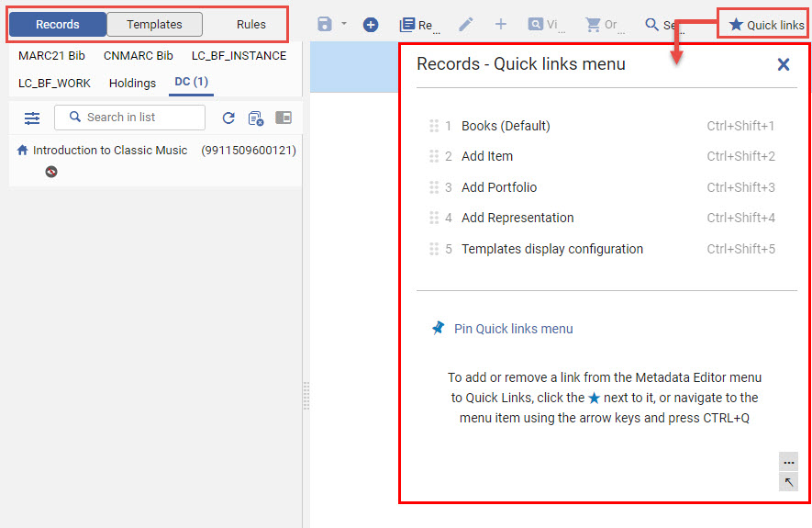
Task: Expand the Save dropdown arrow
Action: click(x=344, y=23)
